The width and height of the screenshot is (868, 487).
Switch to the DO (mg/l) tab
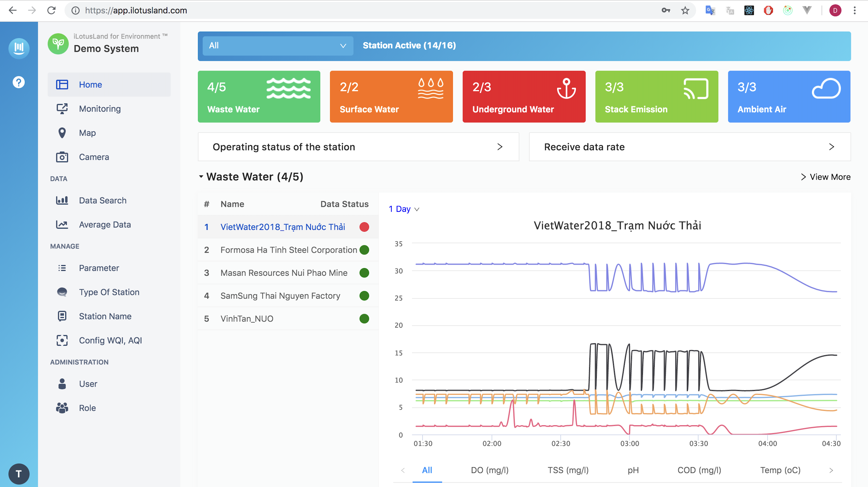pos(490,470)
